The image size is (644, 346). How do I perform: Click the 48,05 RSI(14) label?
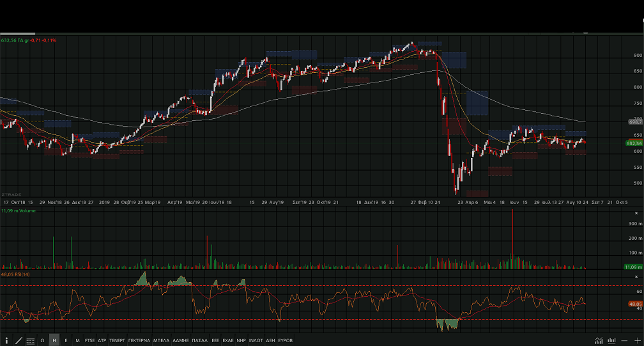[x=15, y=274]
